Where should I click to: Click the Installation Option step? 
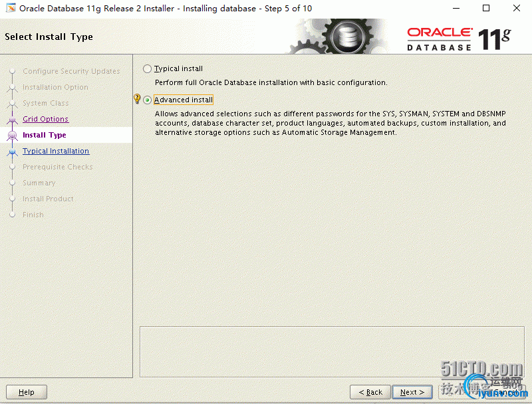(55, 87)
